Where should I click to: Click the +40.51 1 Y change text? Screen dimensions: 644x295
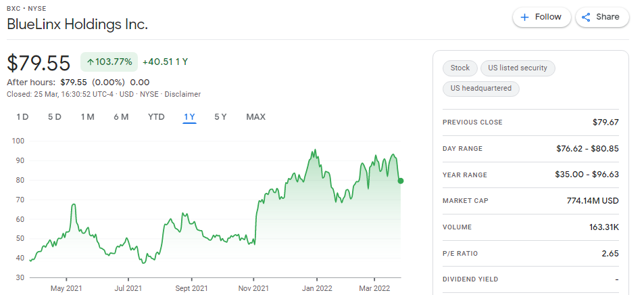[165, 62]
